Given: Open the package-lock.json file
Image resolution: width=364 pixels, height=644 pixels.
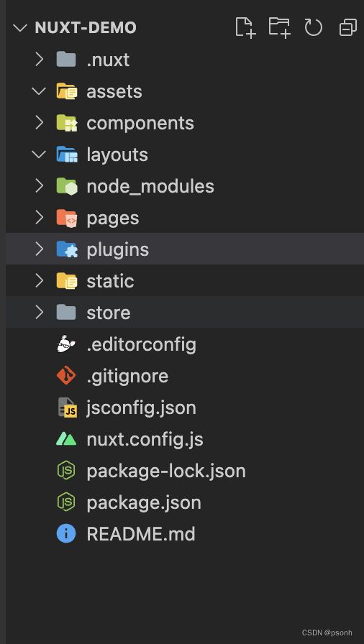Looking at the screenshot, I should point(185,471).
